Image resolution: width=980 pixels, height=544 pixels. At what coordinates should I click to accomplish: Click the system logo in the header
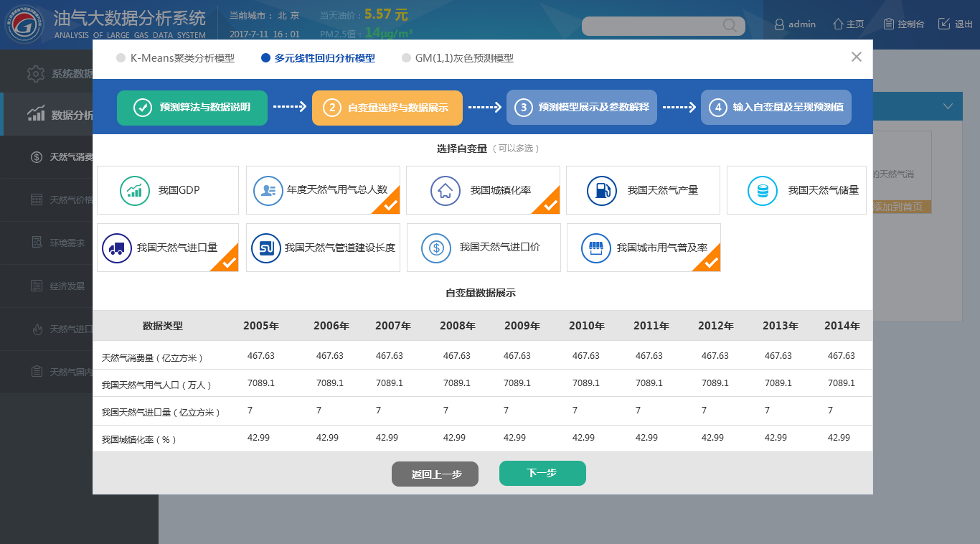(x=24, y=24)
